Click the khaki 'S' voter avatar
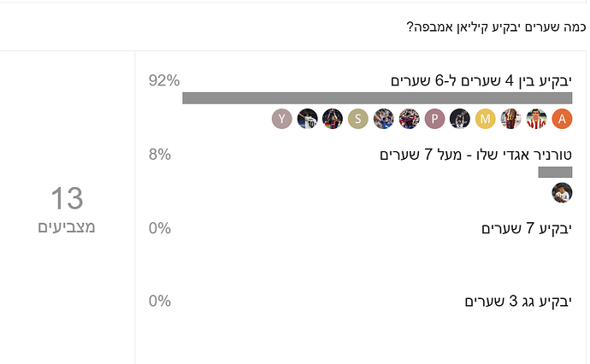Viewport: 590px width, 364px height. click(357, 119)
